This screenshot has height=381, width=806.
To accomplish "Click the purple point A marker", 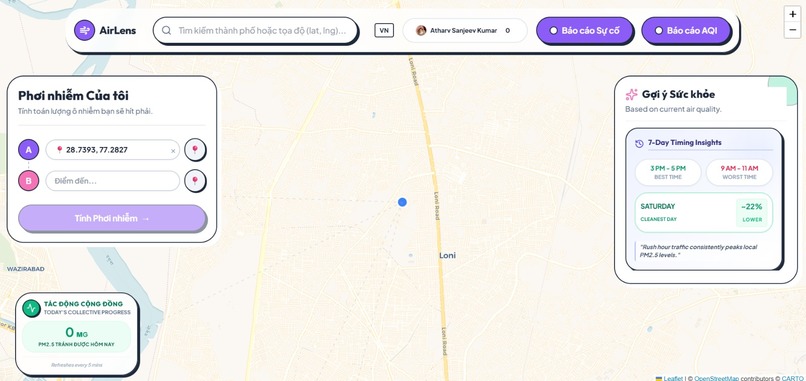I will [x=28, y=150].
